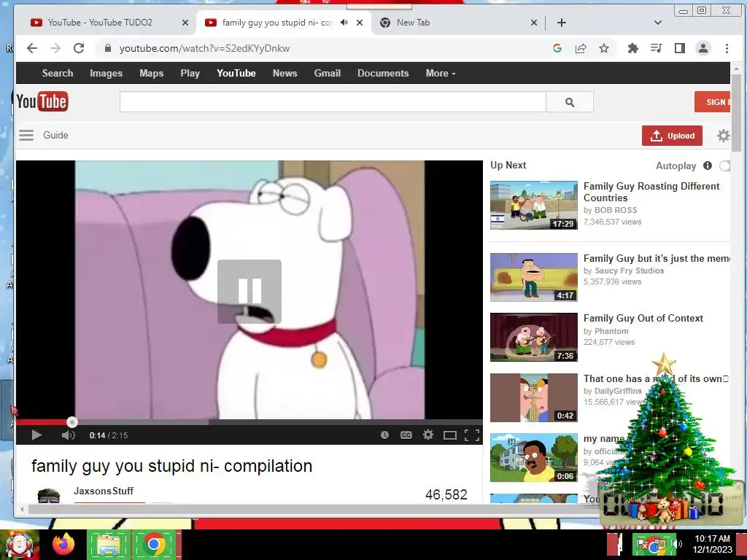Open Images in the top bar
The width and height of the screenshot is (747, 560).
107,74
